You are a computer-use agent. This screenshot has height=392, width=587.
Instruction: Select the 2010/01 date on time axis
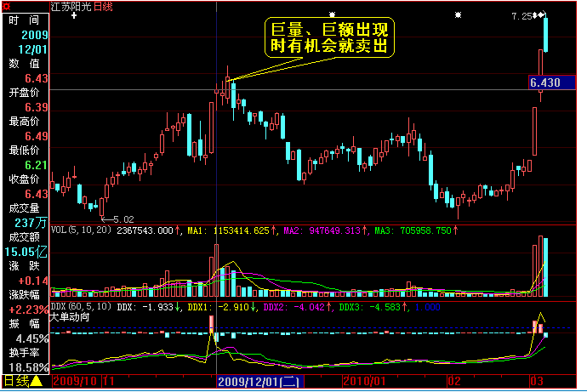(x=364, y=382)
